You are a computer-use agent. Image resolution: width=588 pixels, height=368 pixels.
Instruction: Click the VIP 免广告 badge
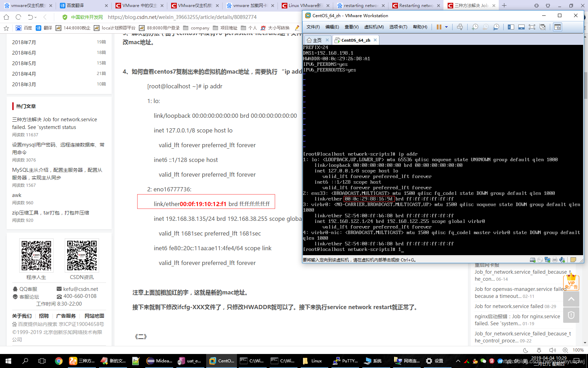571,282
